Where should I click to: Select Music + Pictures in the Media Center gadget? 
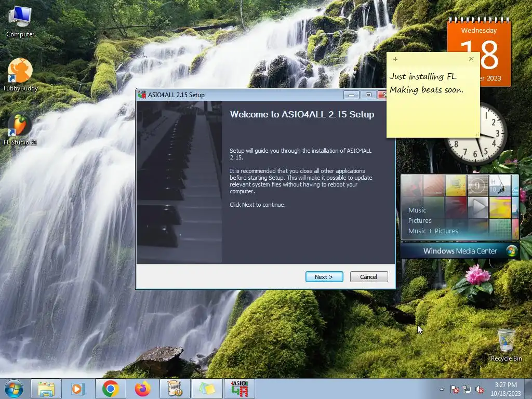433,231
